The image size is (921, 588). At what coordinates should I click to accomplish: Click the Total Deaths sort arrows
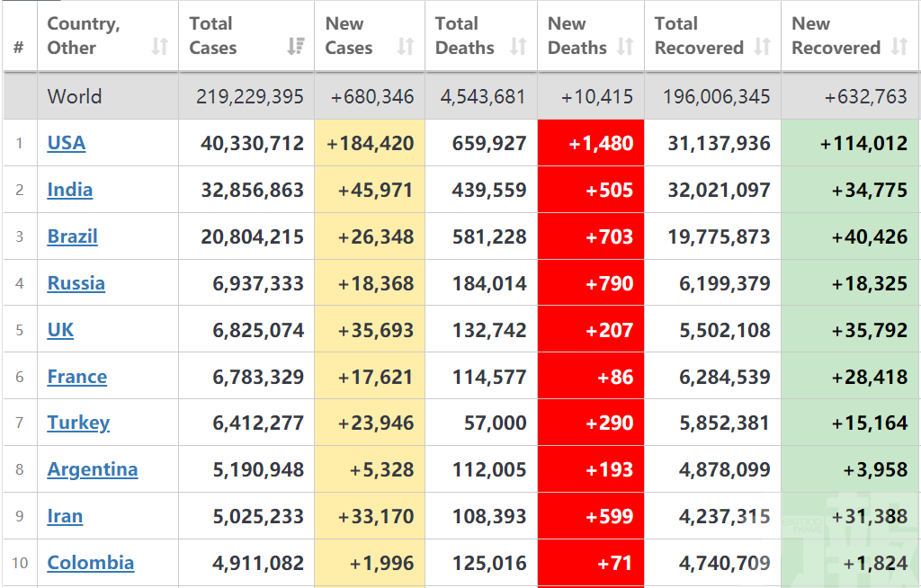coord(518,47)
